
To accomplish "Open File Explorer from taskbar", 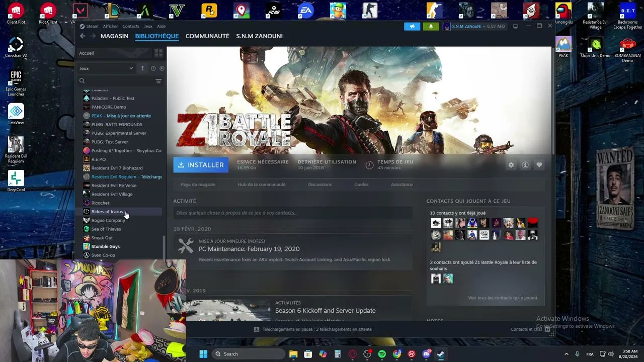I will click(293, 354).
